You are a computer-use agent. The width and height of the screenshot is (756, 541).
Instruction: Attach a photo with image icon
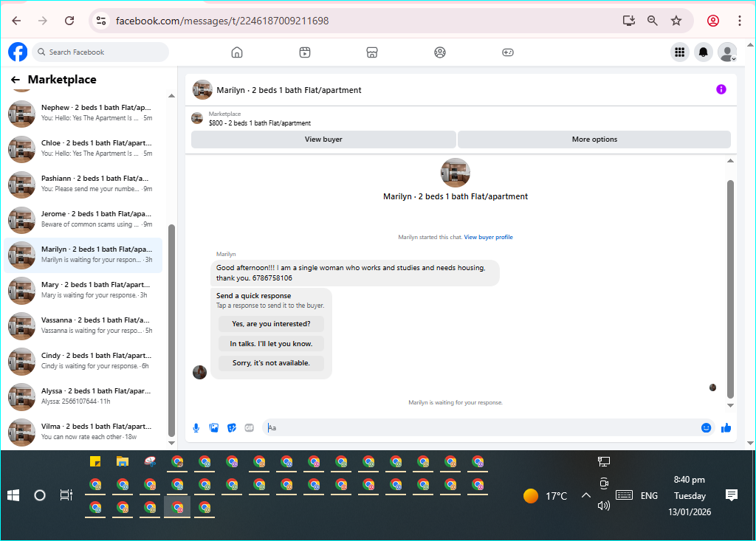pyautogui.click(x=214, y=427)
